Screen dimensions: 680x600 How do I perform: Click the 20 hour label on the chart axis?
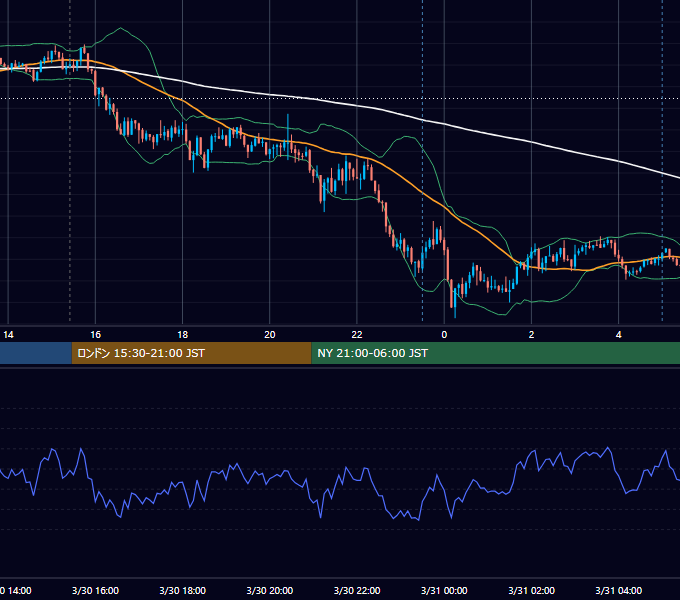click(270, 335)
